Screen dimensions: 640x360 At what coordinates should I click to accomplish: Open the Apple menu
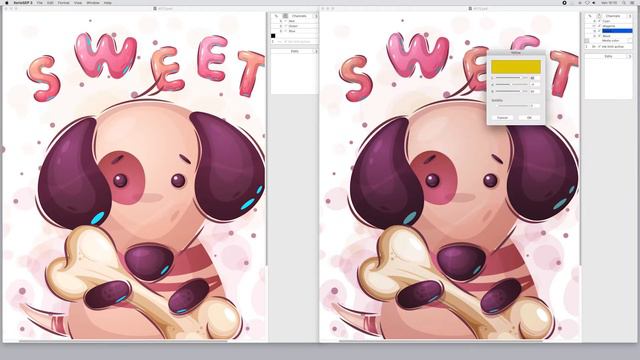7,2
